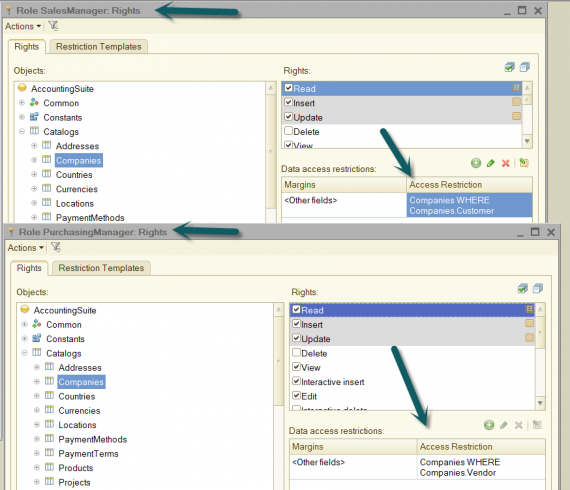This screenshot has width=570, height=490.
Task: Click filter icon in PurchasingManager toolbar
Action: coord(56,247)
